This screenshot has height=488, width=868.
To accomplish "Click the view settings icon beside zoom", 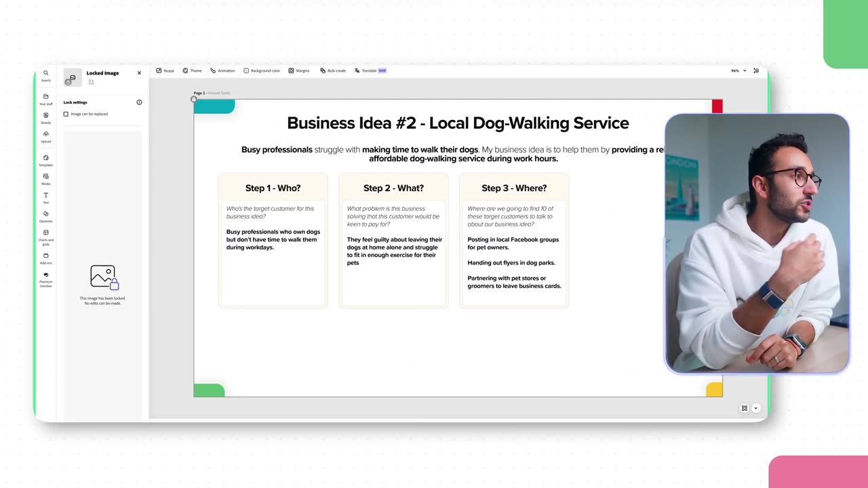I will [x=756, y=70].
